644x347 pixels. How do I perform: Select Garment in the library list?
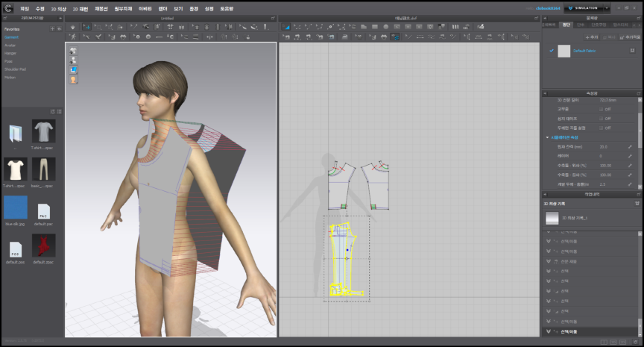click(x=11, y=37)
